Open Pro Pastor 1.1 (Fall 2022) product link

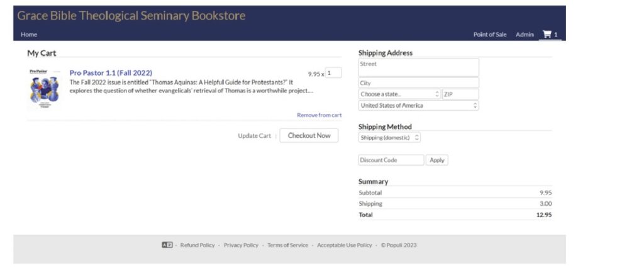tap(111, 73)
